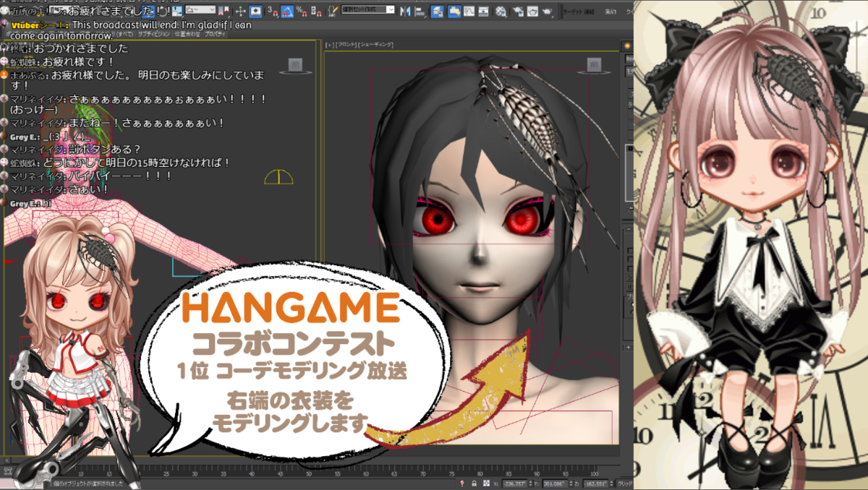Image resolution: width=868 pixels, height=490 pixels.
Task: Open the Mini Curve Editor icon
Action: (x=8, y=471)
